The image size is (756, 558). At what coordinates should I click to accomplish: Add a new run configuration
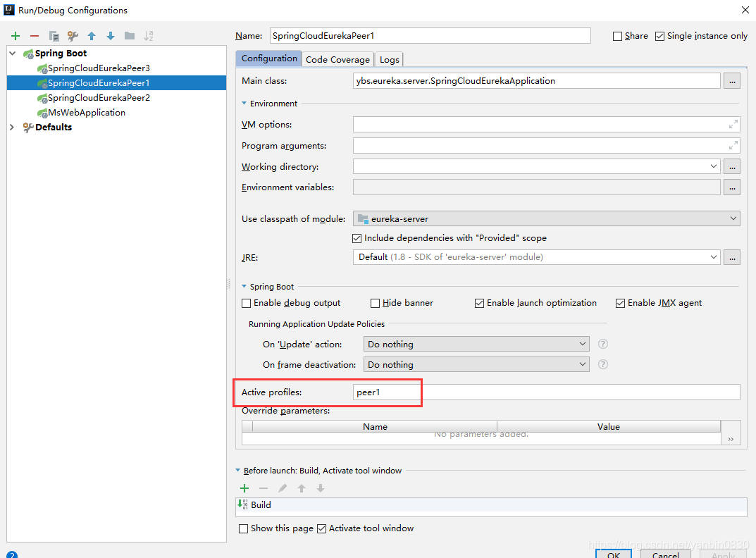click(16, 36)
